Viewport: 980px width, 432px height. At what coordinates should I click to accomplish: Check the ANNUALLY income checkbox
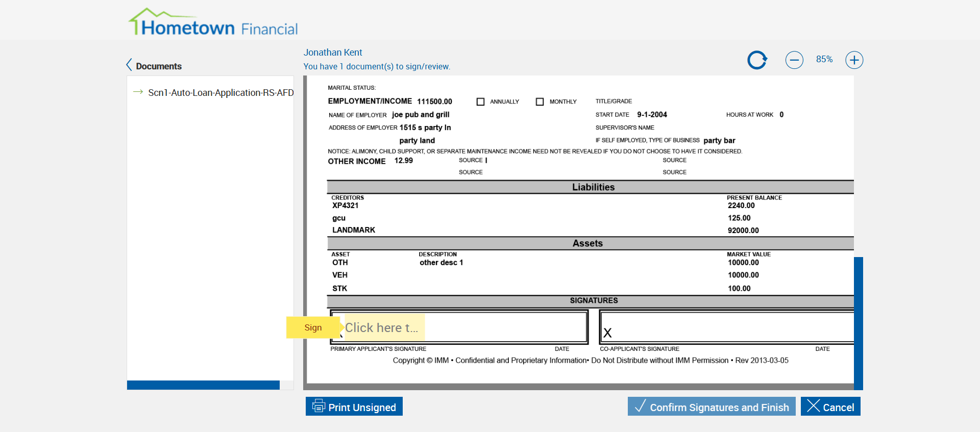(480, 101)
